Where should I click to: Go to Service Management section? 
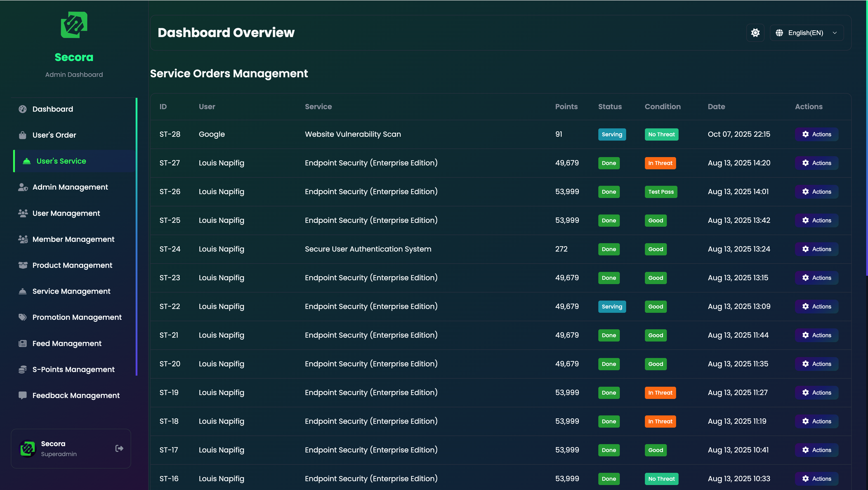click(71, 291)
